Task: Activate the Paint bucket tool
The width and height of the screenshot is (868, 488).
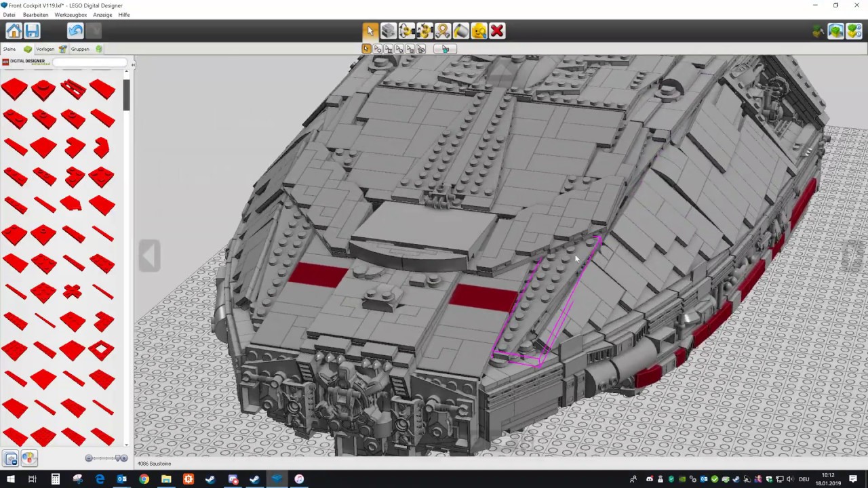Action: pos(461,30)
